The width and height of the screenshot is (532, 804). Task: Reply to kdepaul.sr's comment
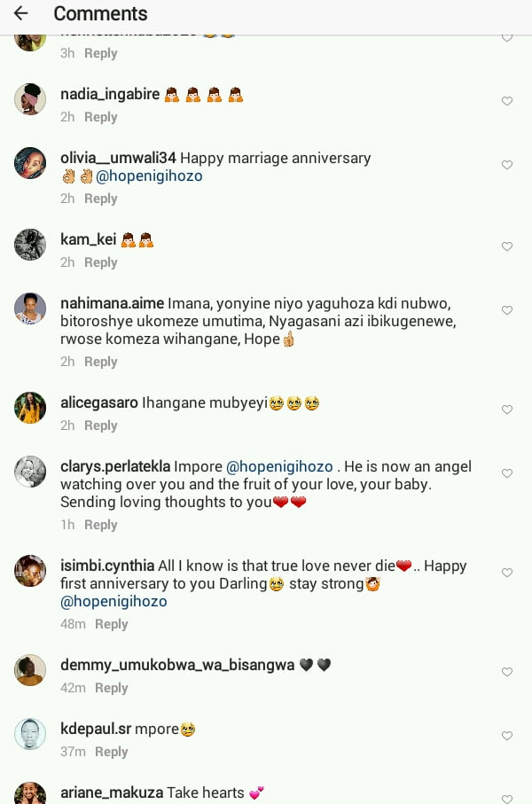[x=112, y=752]
